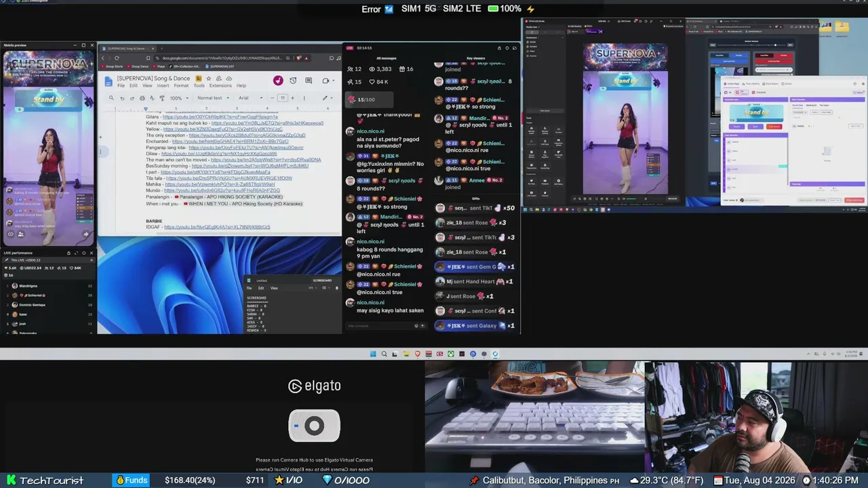Expand document outline with the plus icon
868x488 pixels.
click(100, 137)
